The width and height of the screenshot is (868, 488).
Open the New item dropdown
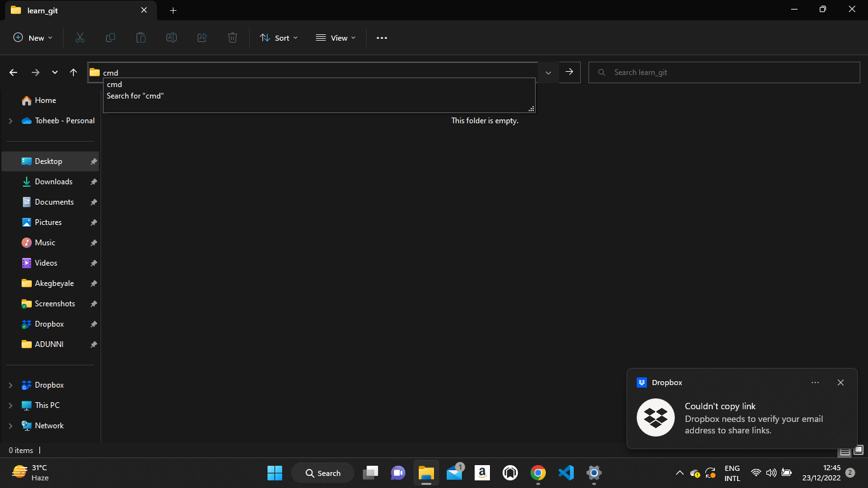tap(33, 38)
